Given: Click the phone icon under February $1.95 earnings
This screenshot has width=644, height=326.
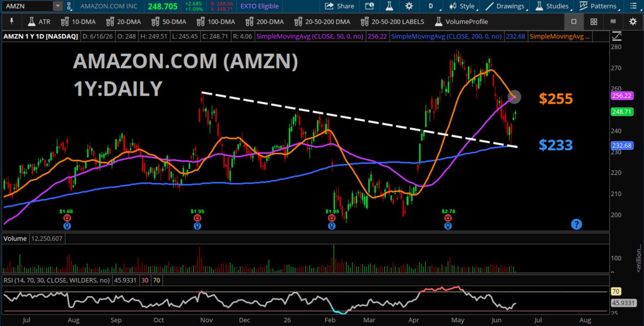Looking at the screenshot, I should (x=332, y=218).
